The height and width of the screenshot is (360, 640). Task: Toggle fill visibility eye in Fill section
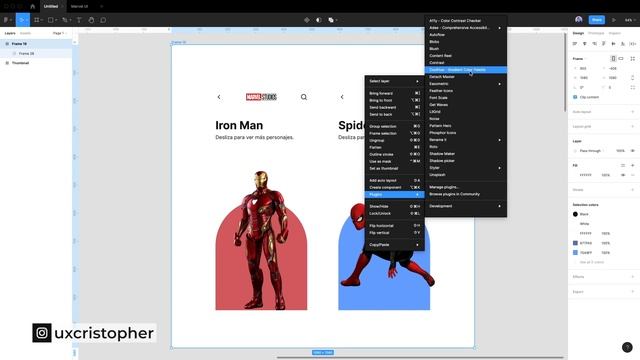623,175
